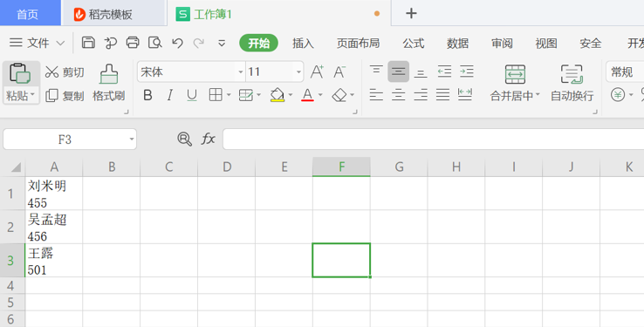
Task: Justify text alignment icon
Action: (442, 95)
